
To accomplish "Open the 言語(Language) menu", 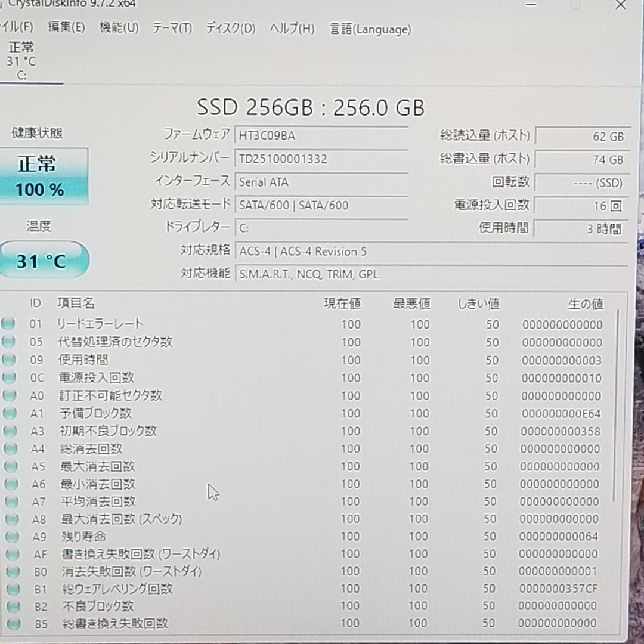I will 369,29.
